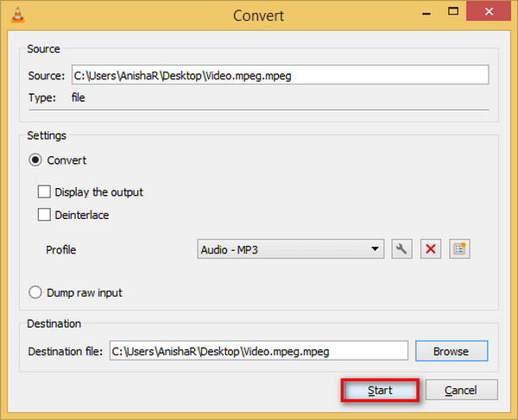The height and width of the screenshot is (420, 518).
Task: Select Dump raw input option
Action: coord(35,292)
